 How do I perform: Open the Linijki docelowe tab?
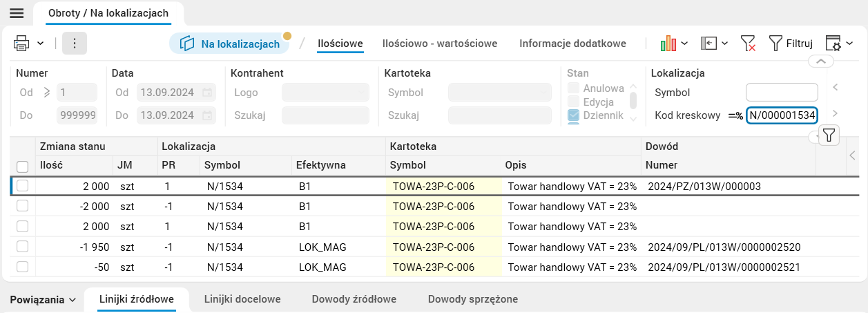pos(242,299)
